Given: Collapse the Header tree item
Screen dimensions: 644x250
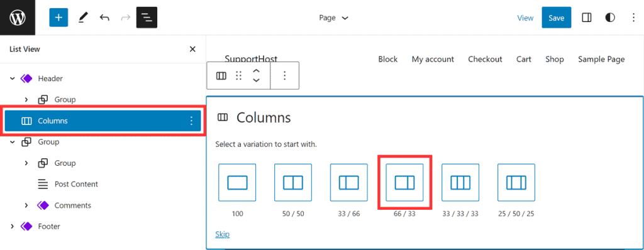Looking at the screenshot, I should [13, 78].
